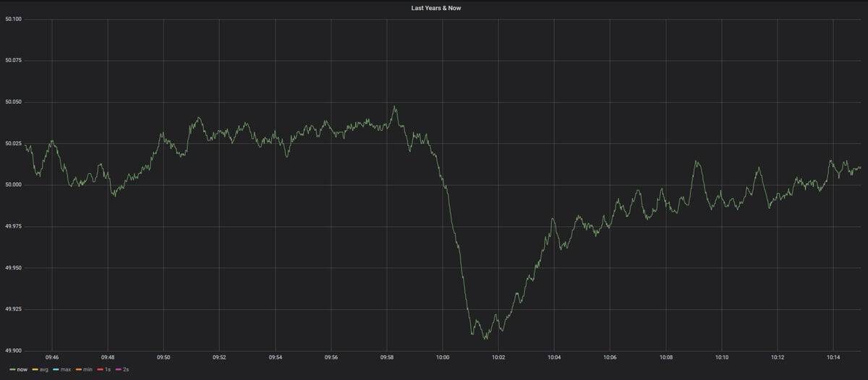868x380 pixels.
Task: Toggle the "avg" series legend label
Action: (x=43, y=369)
